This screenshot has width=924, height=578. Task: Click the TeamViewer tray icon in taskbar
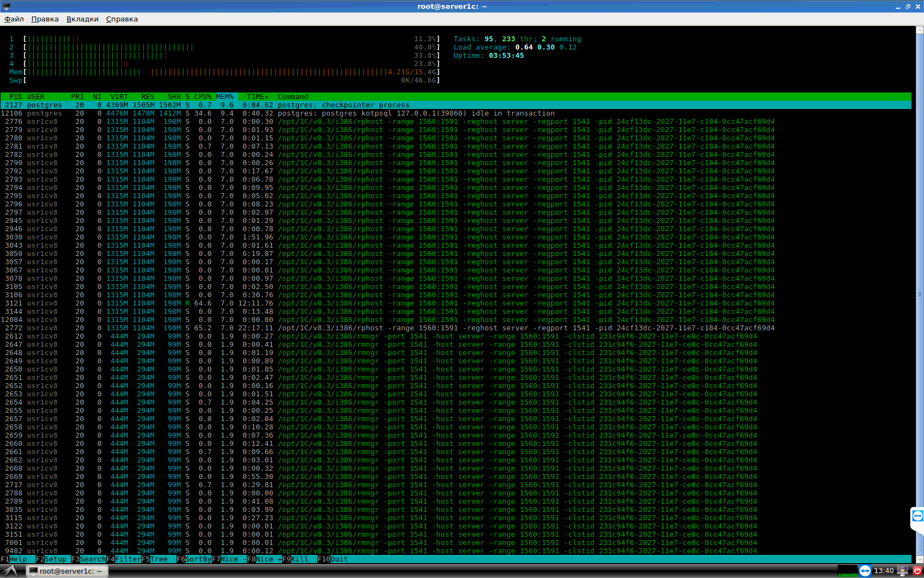(865, 571)
